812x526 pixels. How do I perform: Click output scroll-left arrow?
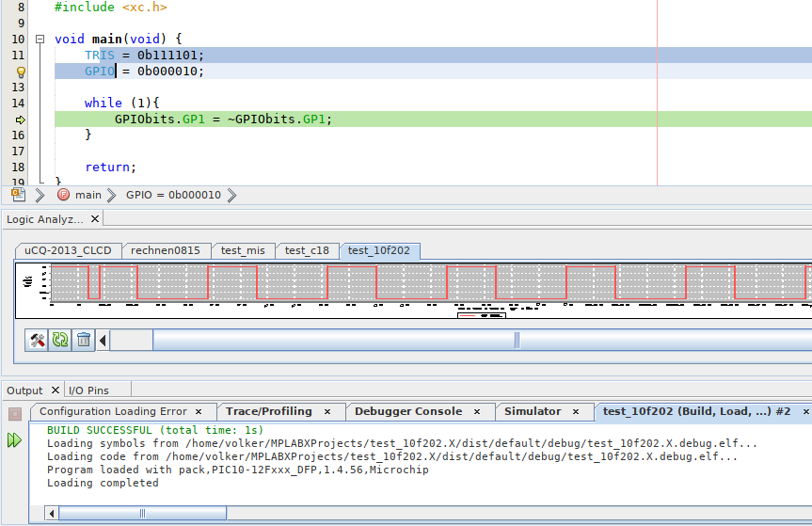(x=51, y=514)
